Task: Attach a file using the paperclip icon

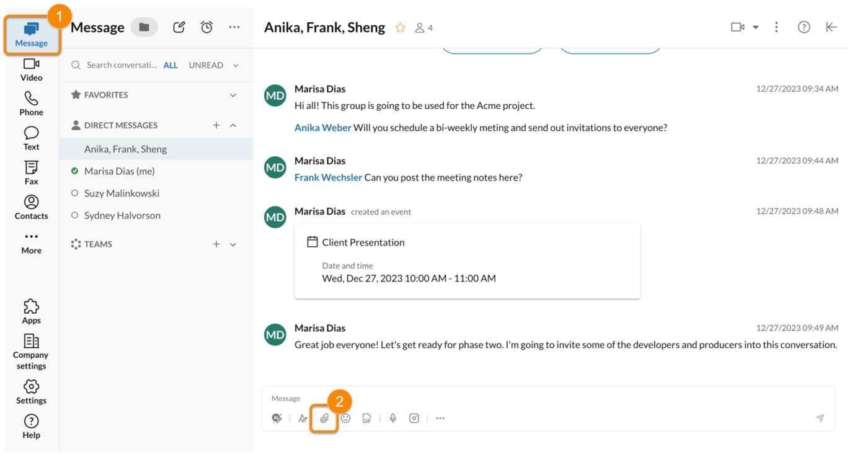Action: point(324,418)
